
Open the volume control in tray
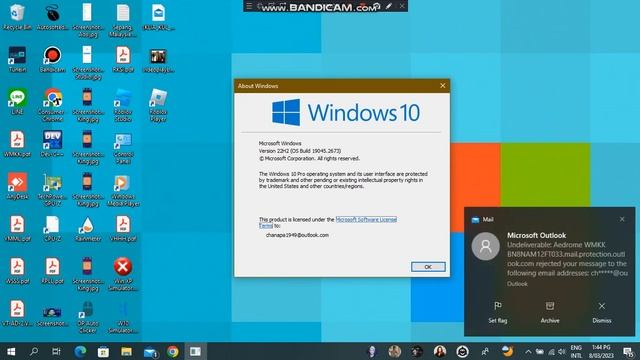[562, 351]
